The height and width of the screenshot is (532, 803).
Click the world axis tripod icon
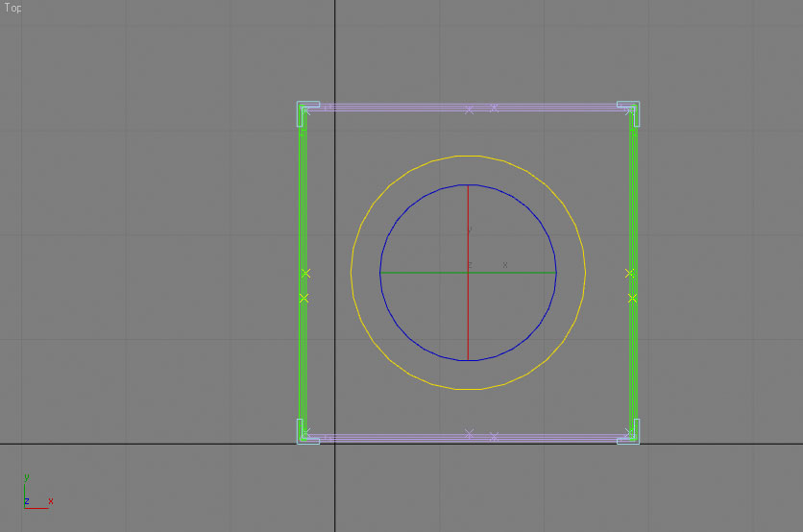(x=35, y=492)
